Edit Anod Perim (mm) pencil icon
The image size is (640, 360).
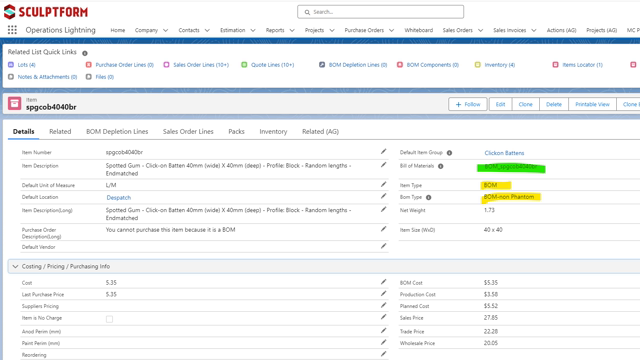pos(383,331)
